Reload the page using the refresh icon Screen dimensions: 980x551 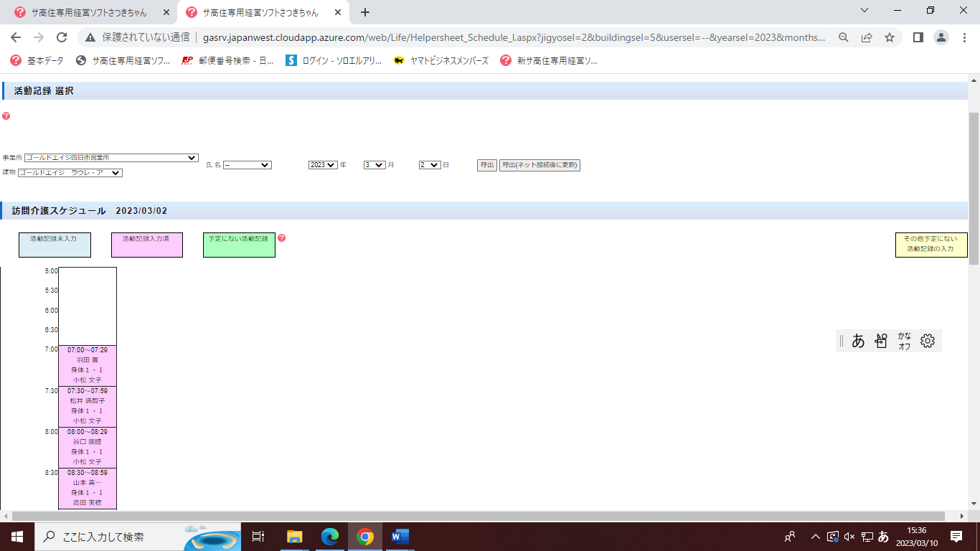click(x=62, y=37)
